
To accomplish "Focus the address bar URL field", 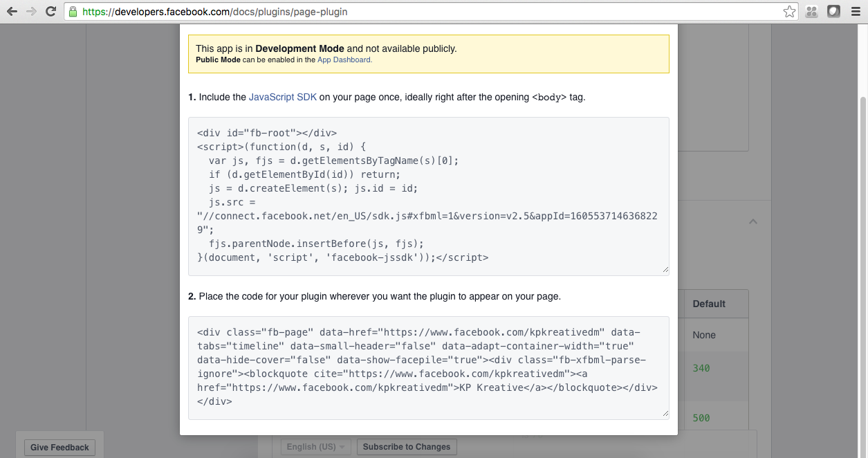I will (432, 12).
